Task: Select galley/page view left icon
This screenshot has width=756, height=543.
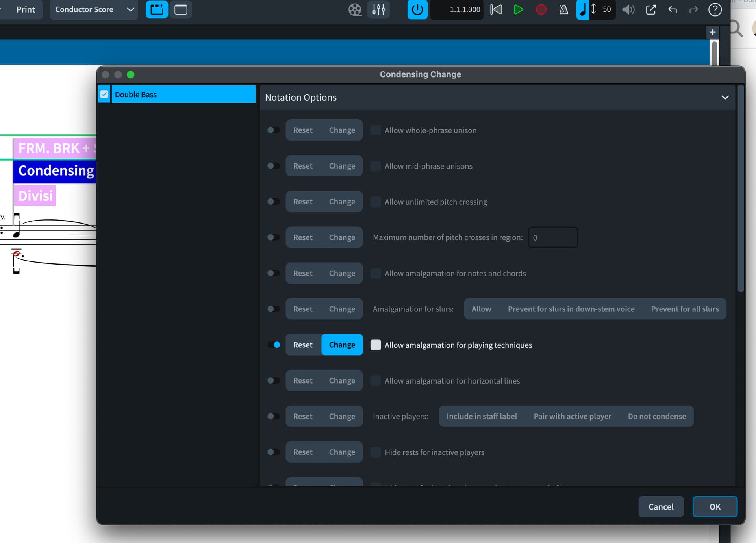Action: click(157, 9)
